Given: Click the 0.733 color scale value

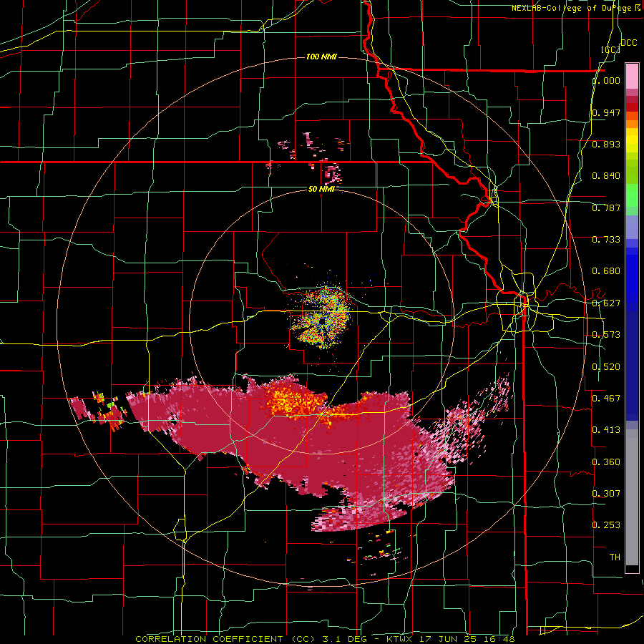Looking at the screenshot, I should click(606, 240).
